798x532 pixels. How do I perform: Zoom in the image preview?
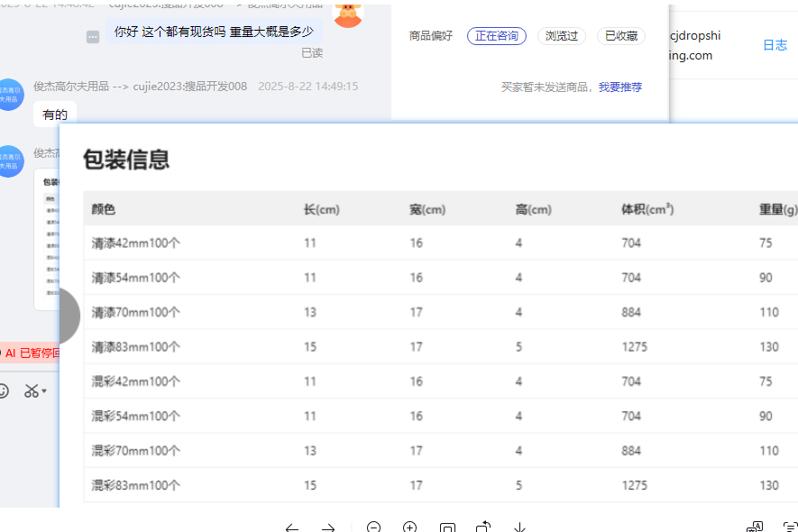click(x=410, y=528)
